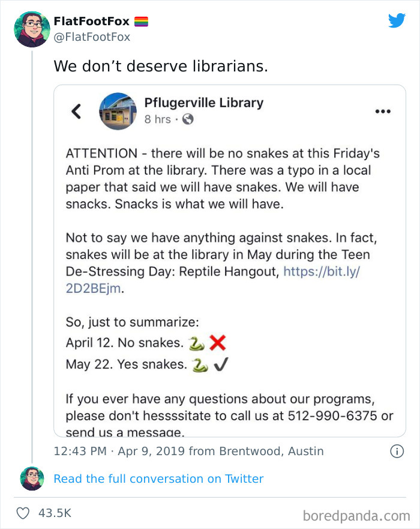
Task: Open options via the ellipsis beside Pflugerville Library
Action: [x=383, y=110]
